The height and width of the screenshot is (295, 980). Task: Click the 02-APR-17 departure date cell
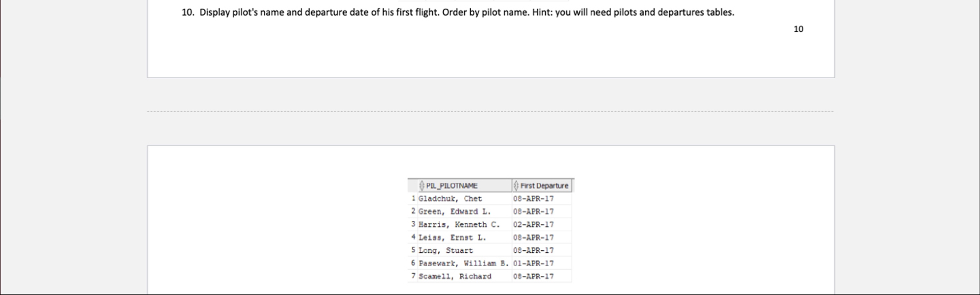click(x=534, y=224)
